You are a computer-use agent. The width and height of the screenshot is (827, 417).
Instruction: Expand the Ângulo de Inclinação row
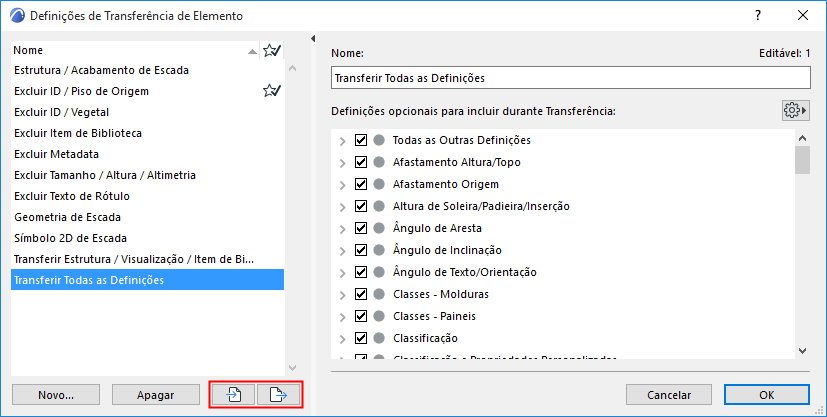(343, 250)
